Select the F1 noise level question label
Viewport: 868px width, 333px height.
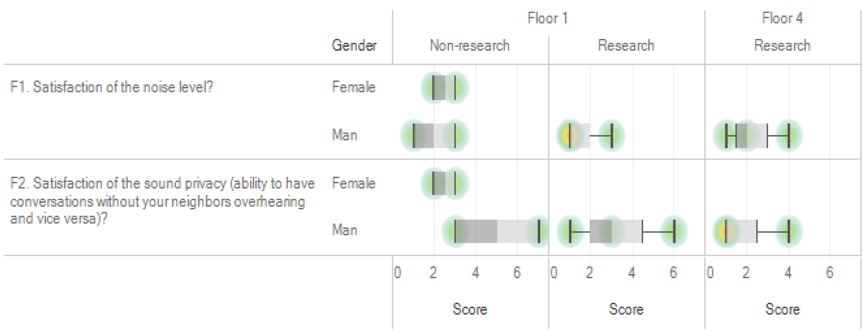[x=112, y=87]
